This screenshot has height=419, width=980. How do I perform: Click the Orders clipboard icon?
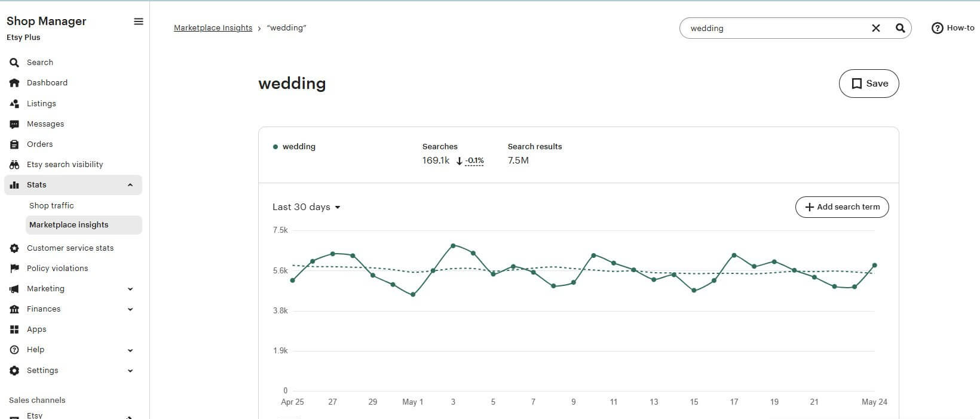pyautogui.click(x=14, y=144)
